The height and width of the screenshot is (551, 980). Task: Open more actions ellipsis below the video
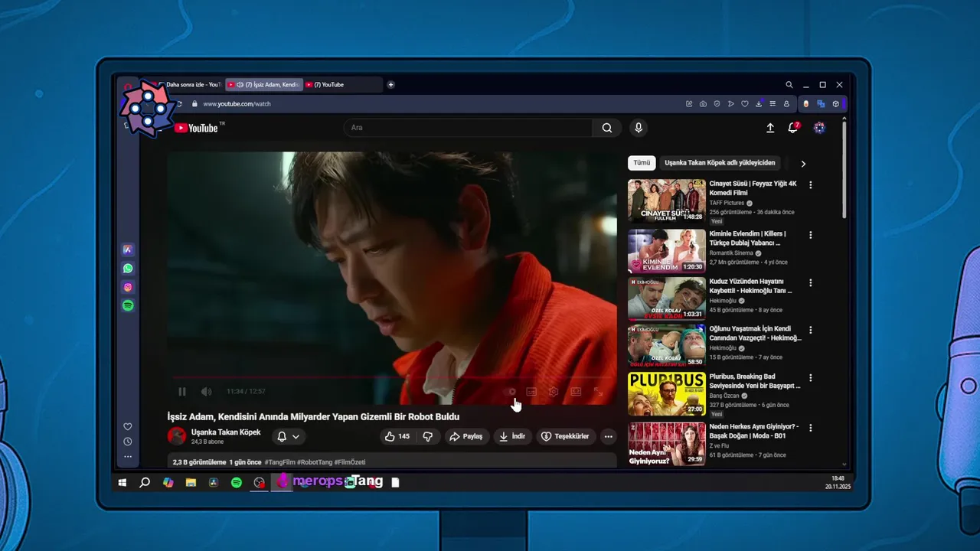[608, 436]
